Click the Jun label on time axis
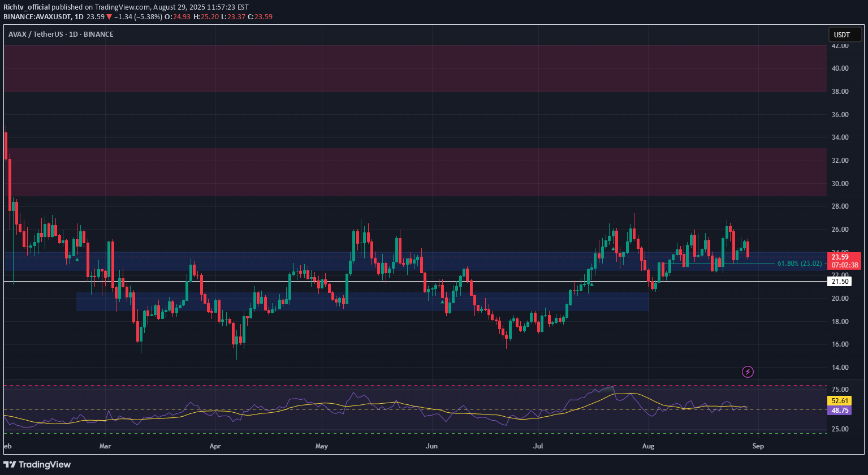Image resolution: width=868 pixels, height=475 pixels. 431,446
